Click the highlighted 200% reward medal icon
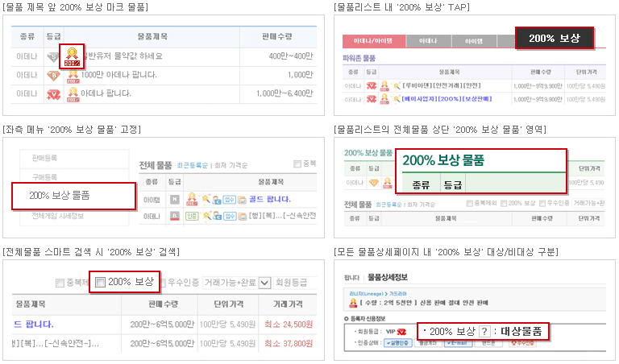This screenshot has height=364, width=619. tap(73, 56)
